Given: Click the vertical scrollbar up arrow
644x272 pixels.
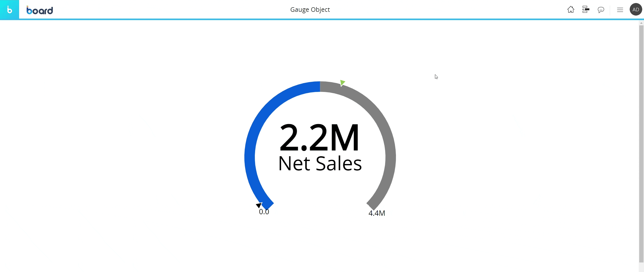Looking at the screenshot, I should (x=641, y=23).
